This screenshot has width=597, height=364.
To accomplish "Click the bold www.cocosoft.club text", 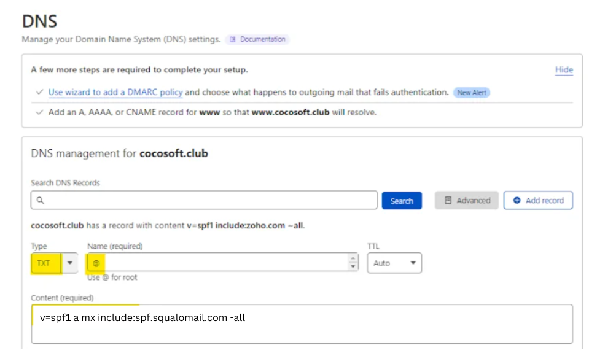I will [x=292, y=113].
